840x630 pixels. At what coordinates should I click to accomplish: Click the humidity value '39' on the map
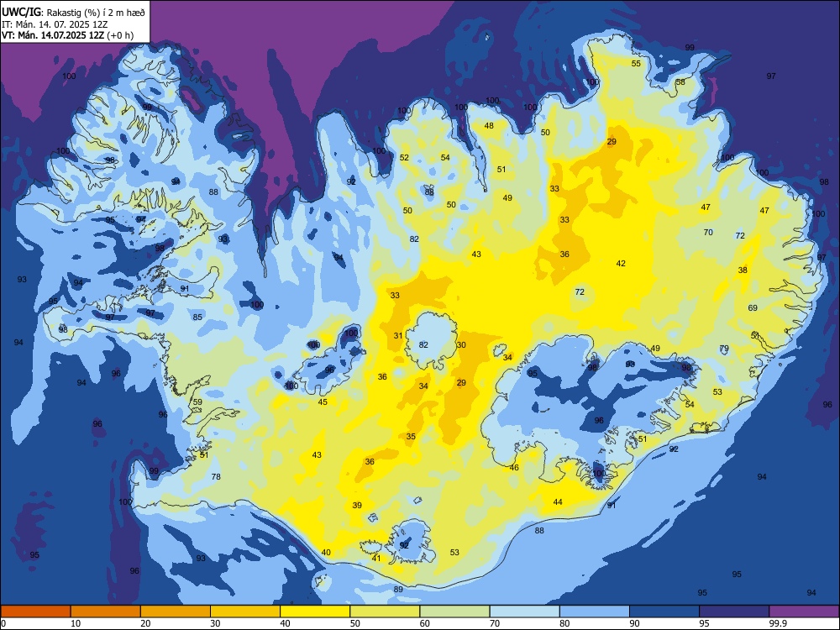(x=357, y=505)
